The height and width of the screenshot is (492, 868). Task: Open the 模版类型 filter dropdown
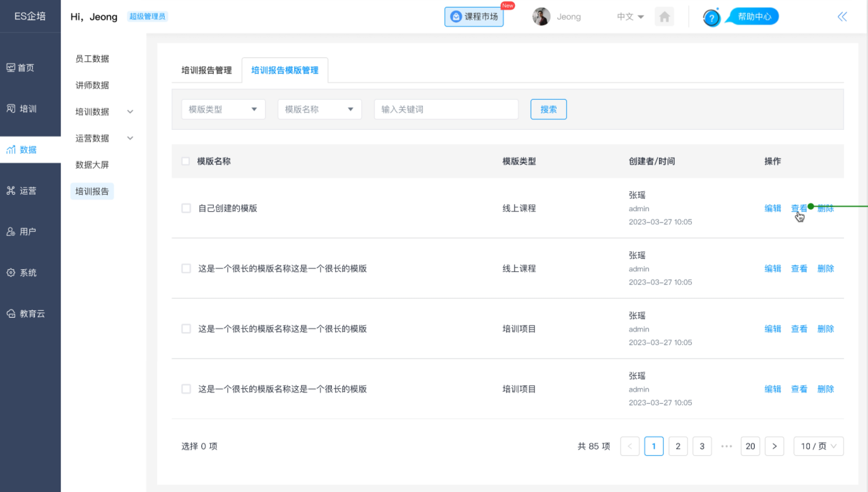(x=223, y=109)
